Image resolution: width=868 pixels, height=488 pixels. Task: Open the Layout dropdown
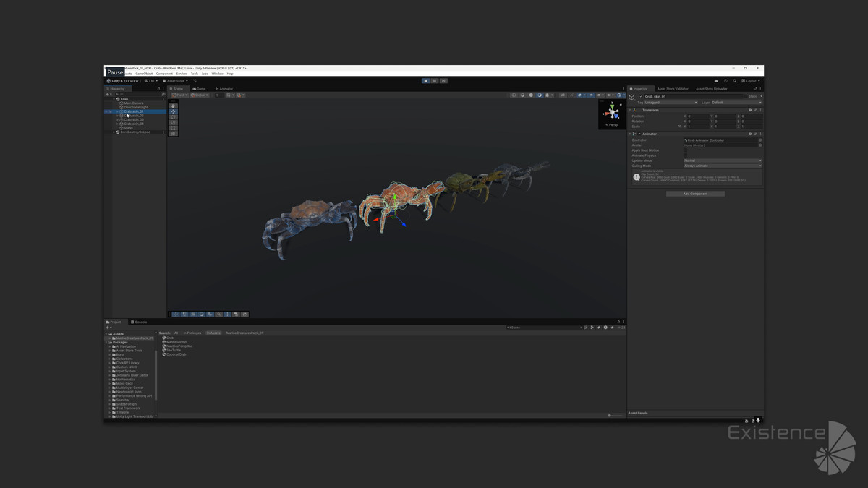pos(752,81)
